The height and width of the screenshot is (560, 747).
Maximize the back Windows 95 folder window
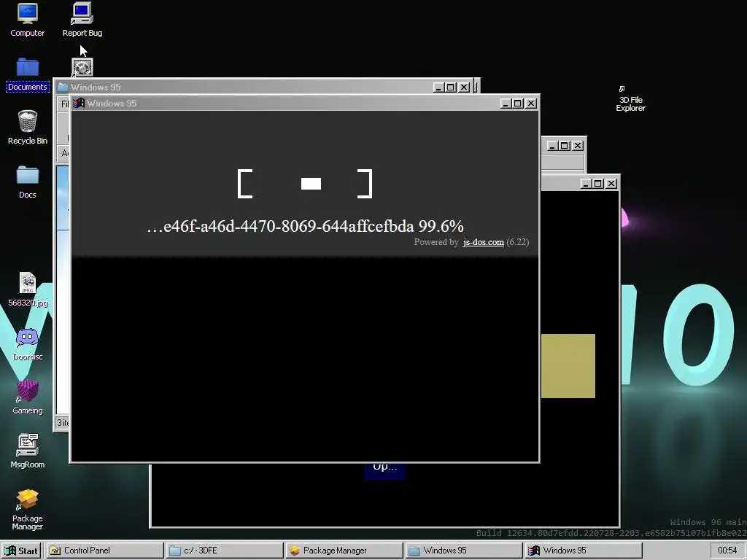451,87
